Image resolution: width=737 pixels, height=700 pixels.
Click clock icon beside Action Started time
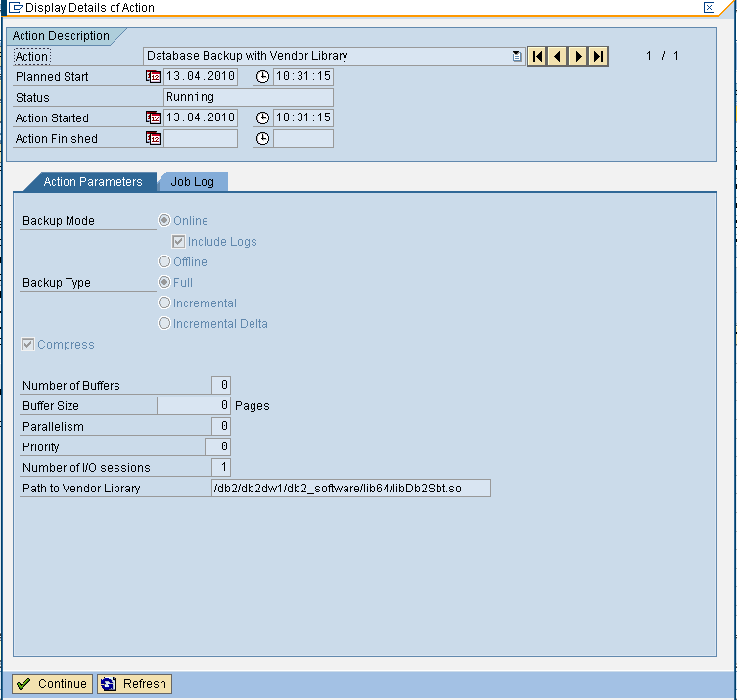point(262,117)
